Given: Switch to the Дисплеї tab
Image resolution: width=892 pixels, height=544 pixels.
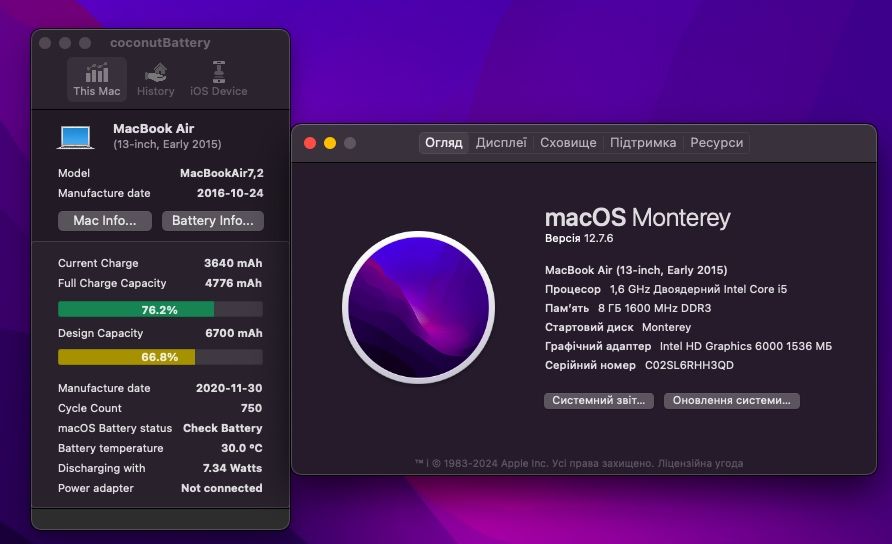Looking at the screenshot, I should click(501, 143).
